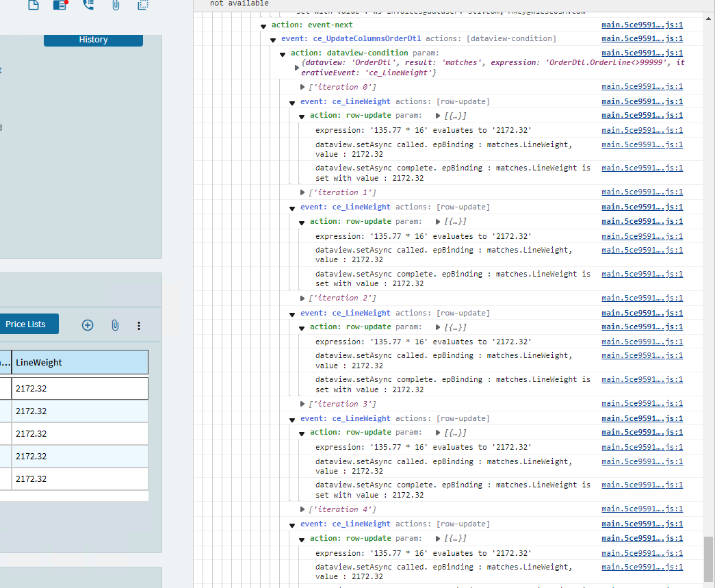The height and width of the screenshot is (588, 715).
Task: Expand the row-update param array under iteration 0
Action: click(438, 116)
